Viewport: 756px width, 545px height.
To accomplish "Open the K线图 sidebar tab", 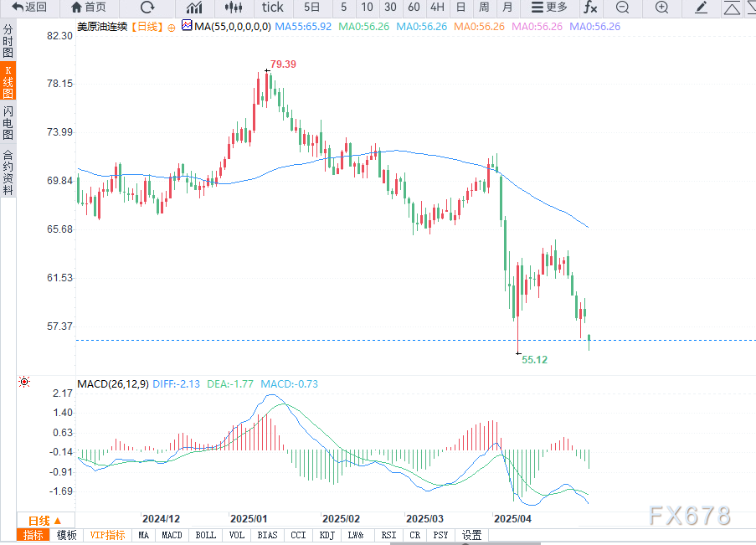I will coord(8,81).
